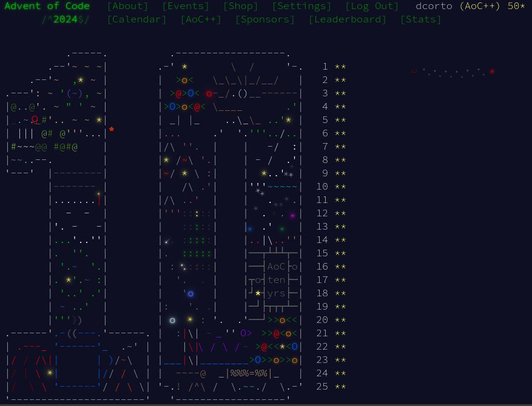The height and width of the screenshot is (406, 532).
Task: Click the (AoC++) supporter badge
Action: click(x=480, y=6)
